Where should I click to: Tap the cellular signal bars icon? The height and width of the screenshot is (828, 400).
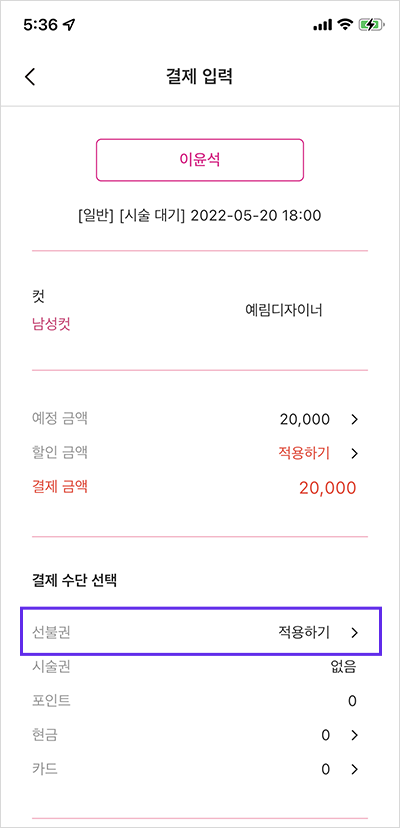[322, 25]
